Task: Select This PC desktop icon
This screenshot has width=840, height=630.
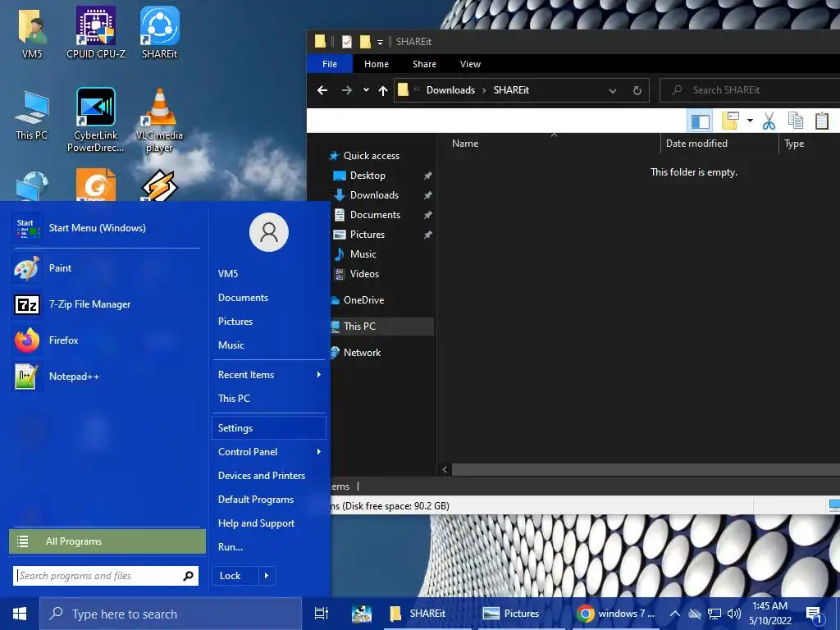Action: tap(32, 116)
